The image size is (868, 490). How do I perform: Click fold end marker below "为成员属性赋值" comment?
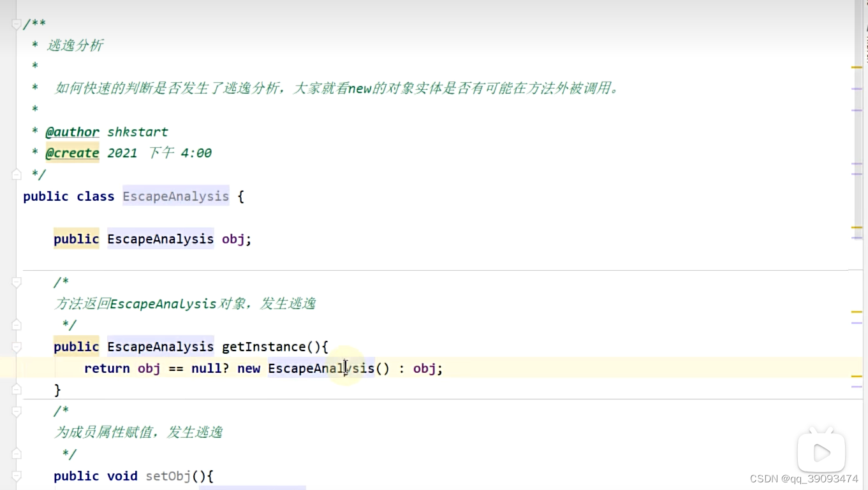click(17, 454)
